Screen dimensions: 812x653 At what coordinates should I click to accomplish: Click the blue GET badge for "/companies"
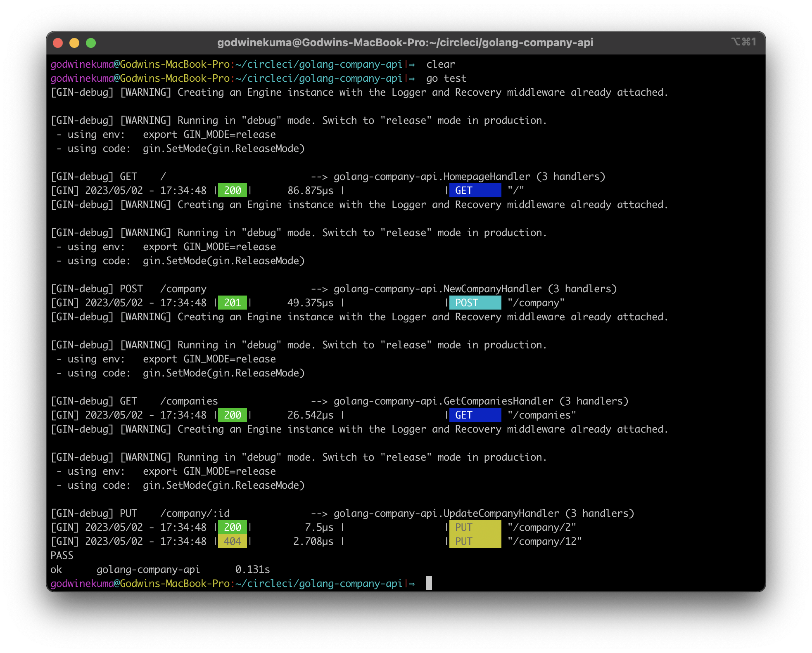coord(475,415)
